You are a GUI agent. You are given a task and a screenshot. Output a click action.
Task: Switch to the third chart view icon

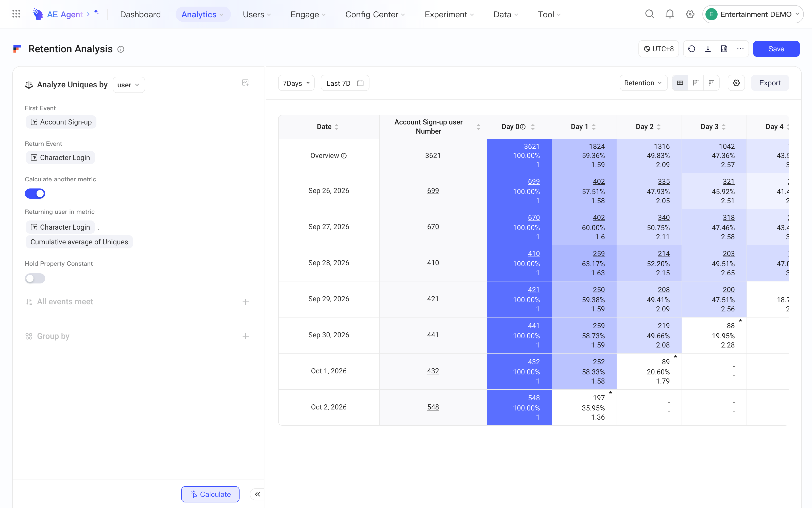coord(711,83)
